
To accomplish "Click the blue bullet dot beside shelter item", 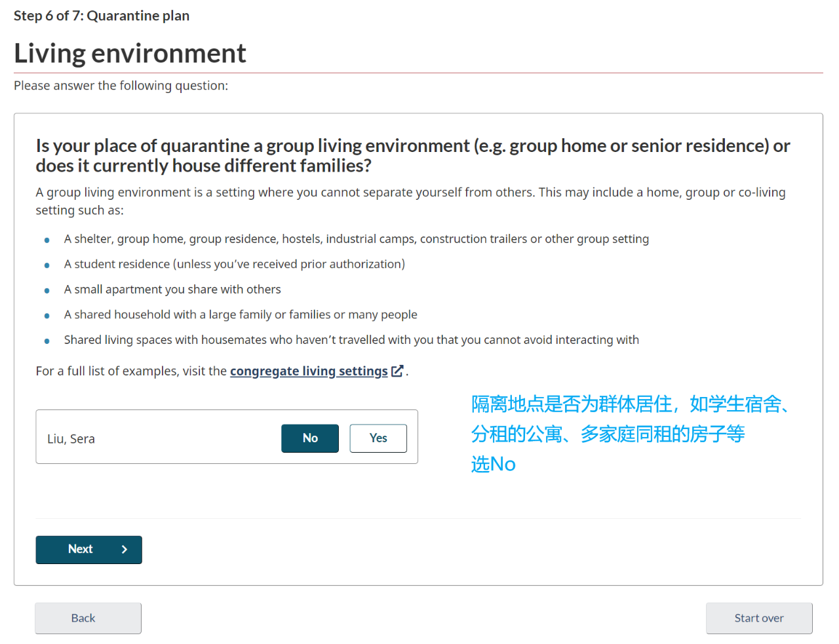I will 47,240.
